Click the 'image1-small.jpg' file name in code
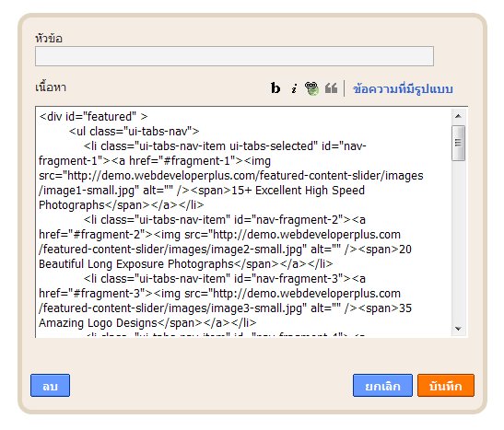 88,191
